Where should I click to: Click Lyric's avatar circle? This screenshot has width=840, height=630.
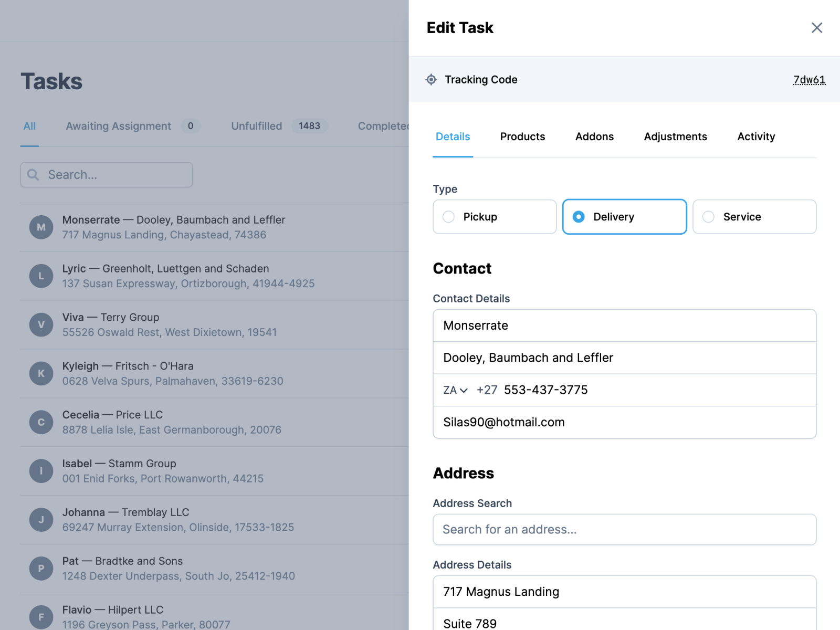click(x=41, y=276)
